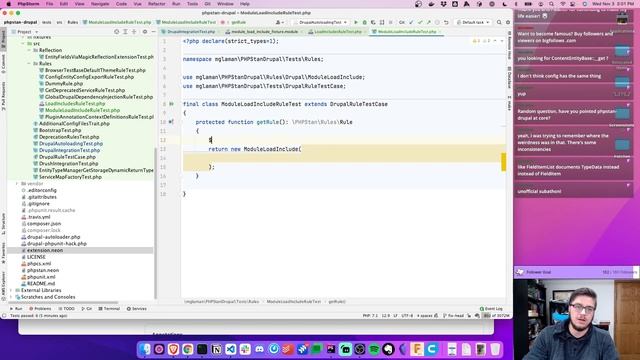Image resolution: width=640 pixels, height=360 pixels.
Task: Open README.md in project tree
Action: (x=41, y=284)
